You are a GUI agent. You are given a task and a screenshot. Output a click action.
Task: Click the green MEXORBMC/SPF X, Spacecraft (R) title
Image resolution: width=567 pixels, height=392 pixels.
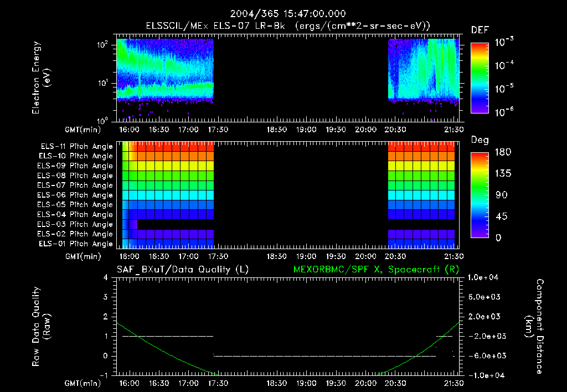[x=376, y=270]
